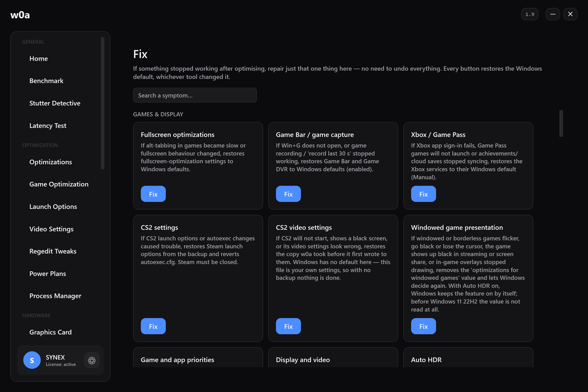Fix CS2 video settings
This screenshot has height=392, width=588.
[288, 326]
